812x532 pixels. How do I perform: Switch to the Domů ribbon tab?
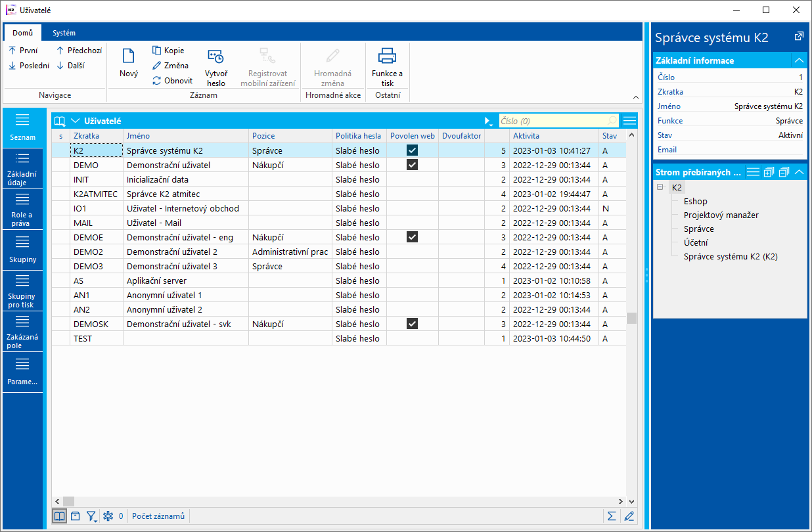pyautogui.click(x=22, y=33)
